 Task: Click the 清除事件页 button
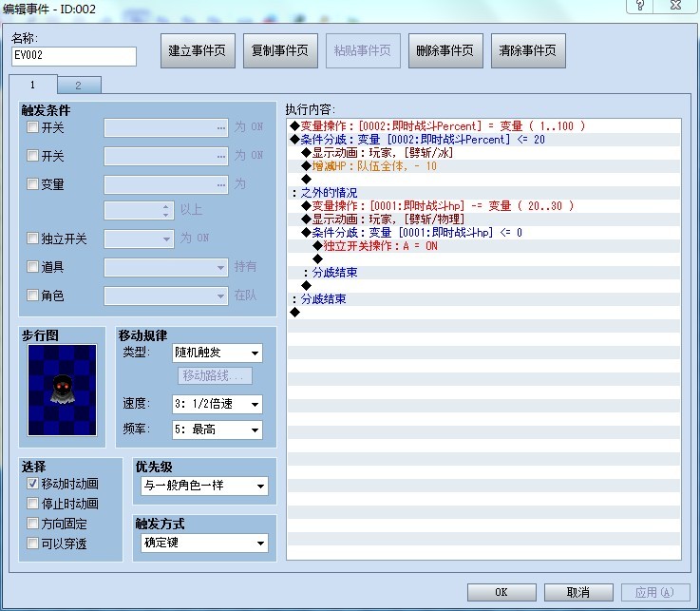pos(528,50)
